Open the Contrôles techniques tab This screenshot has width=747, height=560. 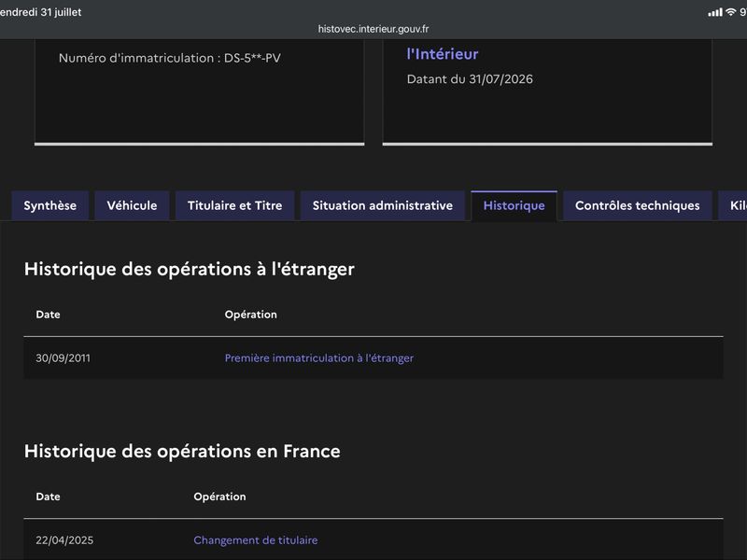click(638, 205)
